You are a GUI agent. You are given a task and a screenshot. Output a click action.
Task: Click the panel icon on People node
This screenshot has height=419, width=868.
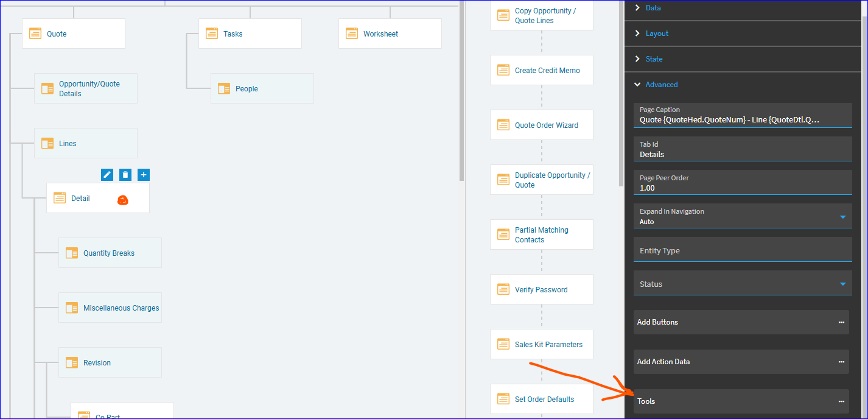224,88
